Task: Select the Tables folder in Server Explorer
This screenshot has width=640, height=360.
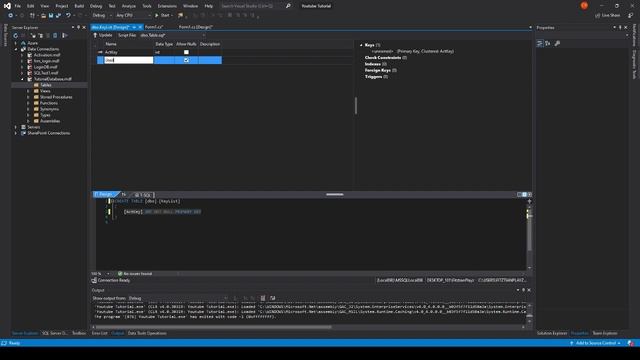Action: [45, 85]
